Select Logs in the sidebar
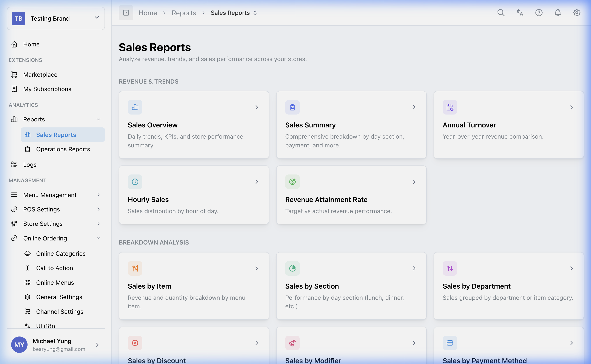Viewport: 591px width, 364px height. coord(29,164)
